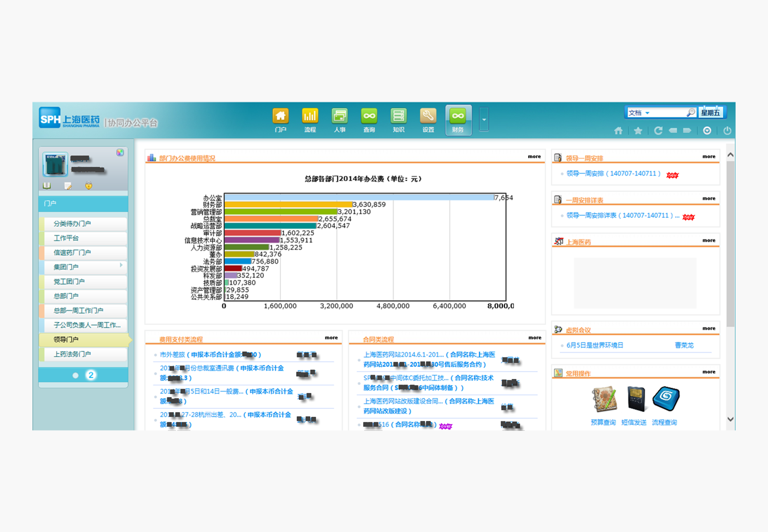The image size is (768, 532).
Task: Switch to sidebar page 2 dot
Action: [91, 375]
